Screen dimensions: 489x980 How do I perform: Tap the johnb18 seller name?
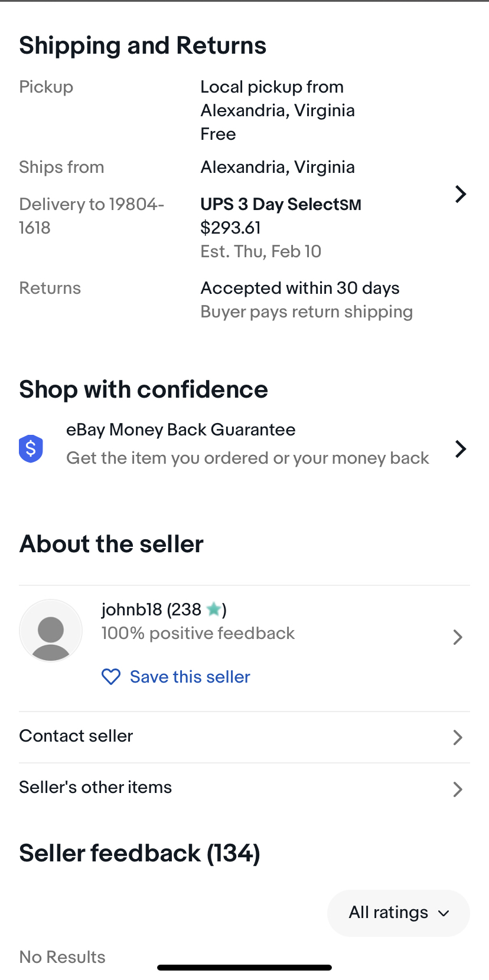(132, 609)
